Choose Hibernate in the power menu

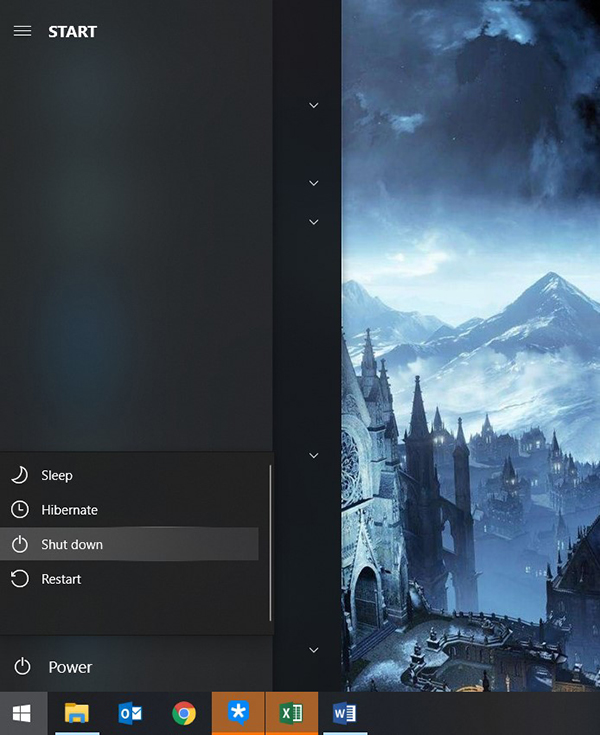(x=129, y=510)
